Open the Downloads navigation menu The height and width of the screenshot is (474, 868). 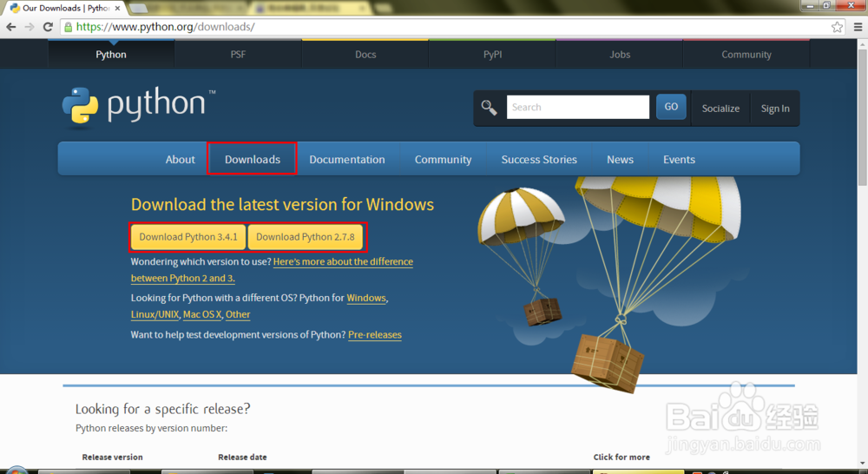(253, 160)
